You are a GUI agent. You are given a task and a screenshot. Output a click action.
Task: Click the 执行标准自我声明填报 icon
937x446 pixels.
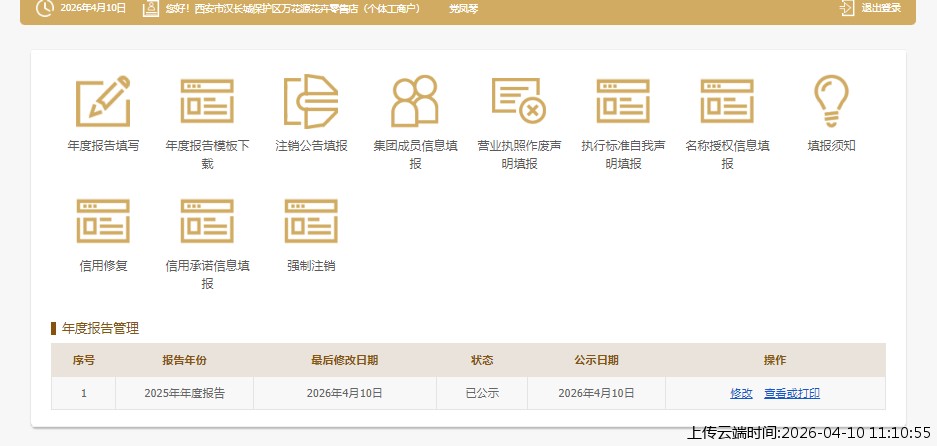623,101
